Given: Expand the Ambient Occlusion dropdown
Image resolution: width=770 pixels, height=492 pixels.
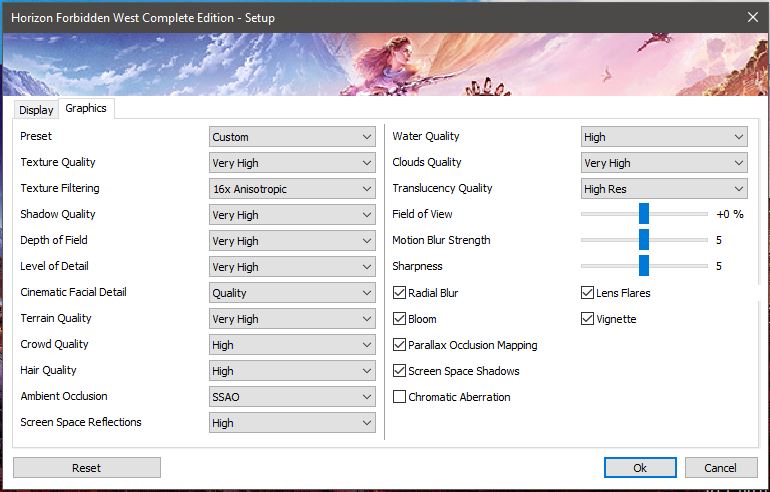Looking at the screenshot, I should [292, 397].
